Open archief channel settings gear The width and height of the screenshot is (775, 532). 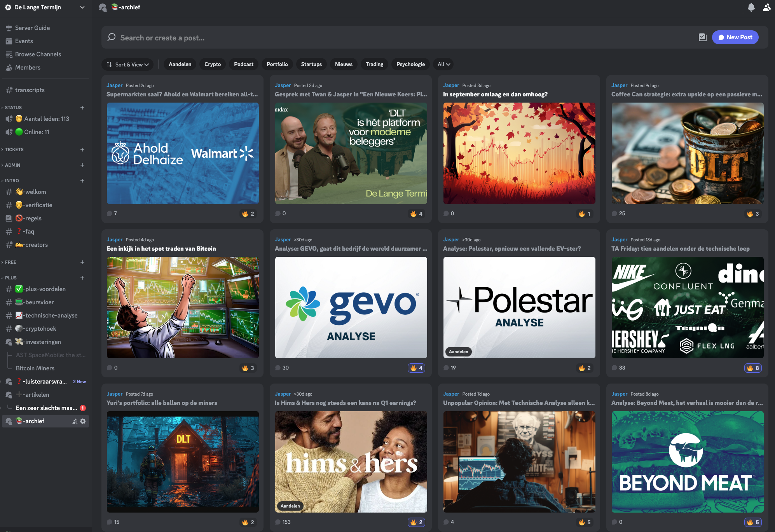tap(83, 421)
